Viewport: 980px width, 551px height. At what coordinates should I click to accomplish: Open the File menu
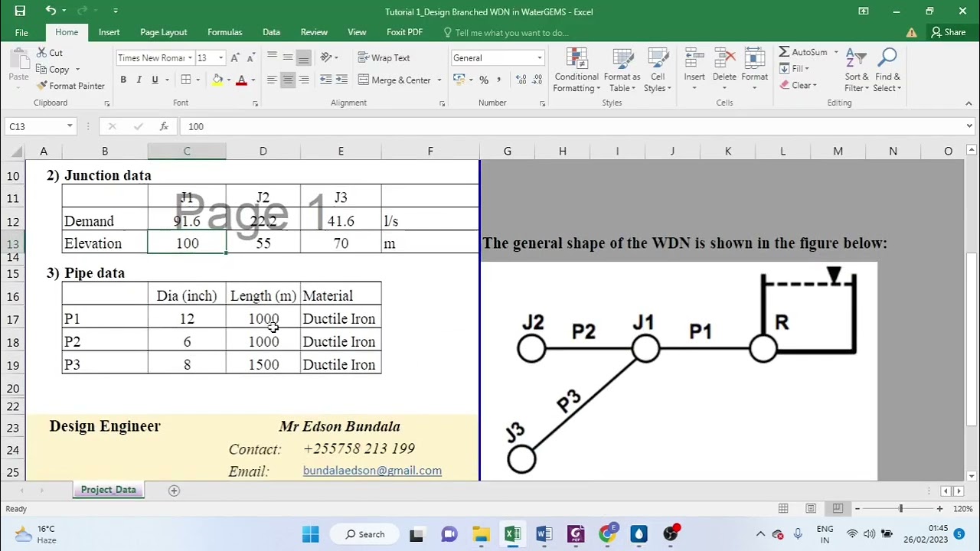click(21, 32)
